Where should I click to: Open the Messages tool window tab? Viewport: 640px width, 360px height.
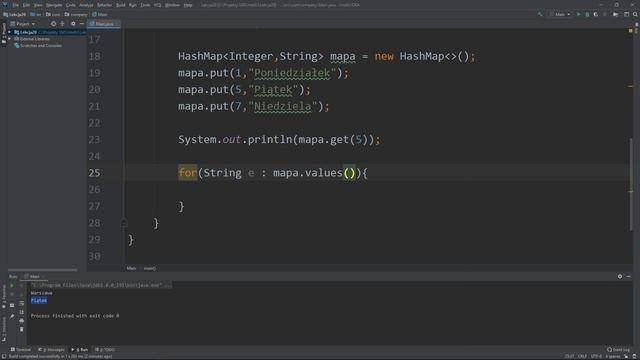[x=51, y=350]
